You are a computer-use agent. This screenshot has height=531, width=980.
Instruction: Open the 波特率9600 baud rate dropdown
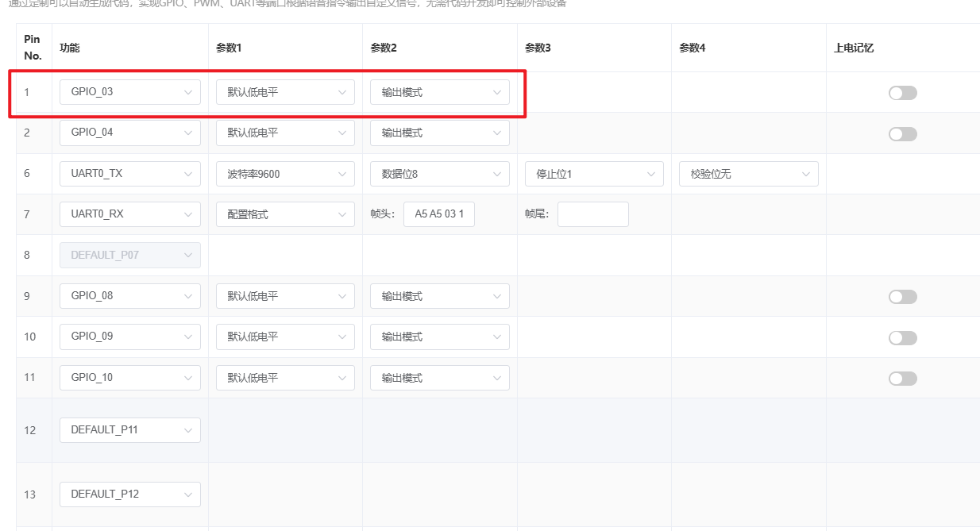(x=284, y=173)
